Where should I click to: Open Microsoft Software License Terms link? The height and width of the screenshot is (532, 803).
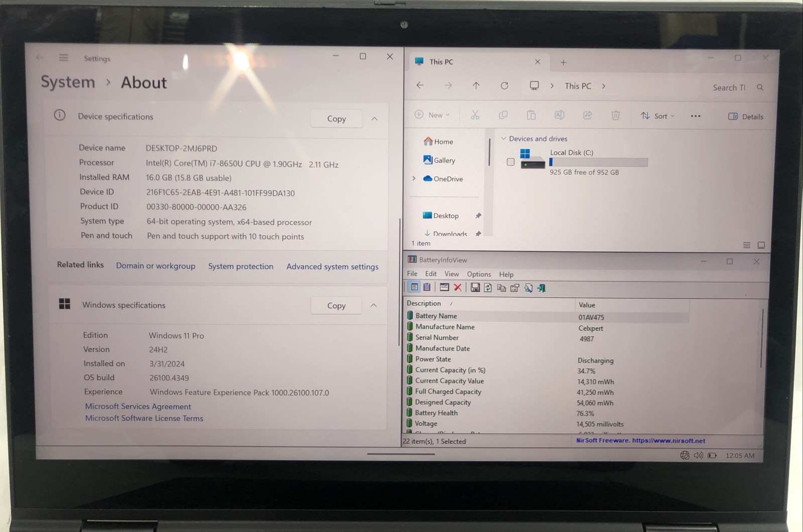(x=144, y=418)
